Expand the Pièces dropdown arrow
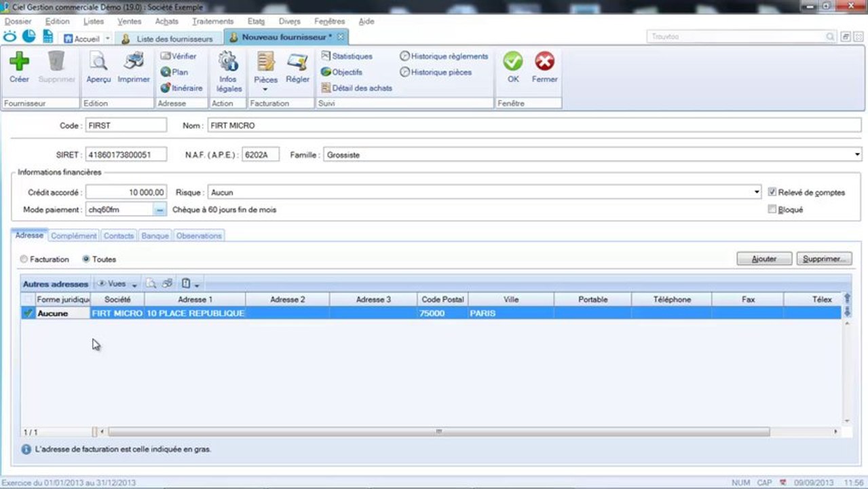868x489 pixels. tap(265, 90)
